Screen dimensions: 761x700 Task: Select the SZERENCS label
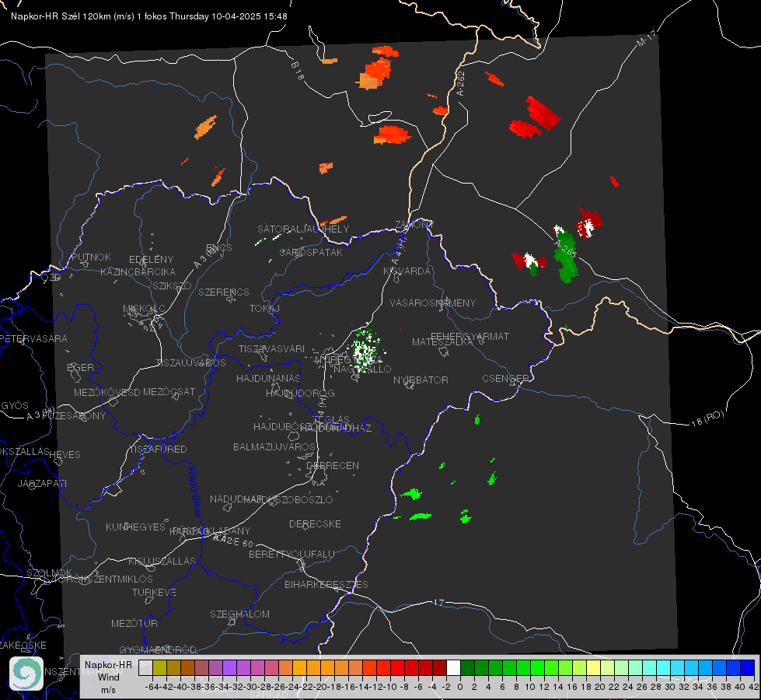(x=224, y=292)
